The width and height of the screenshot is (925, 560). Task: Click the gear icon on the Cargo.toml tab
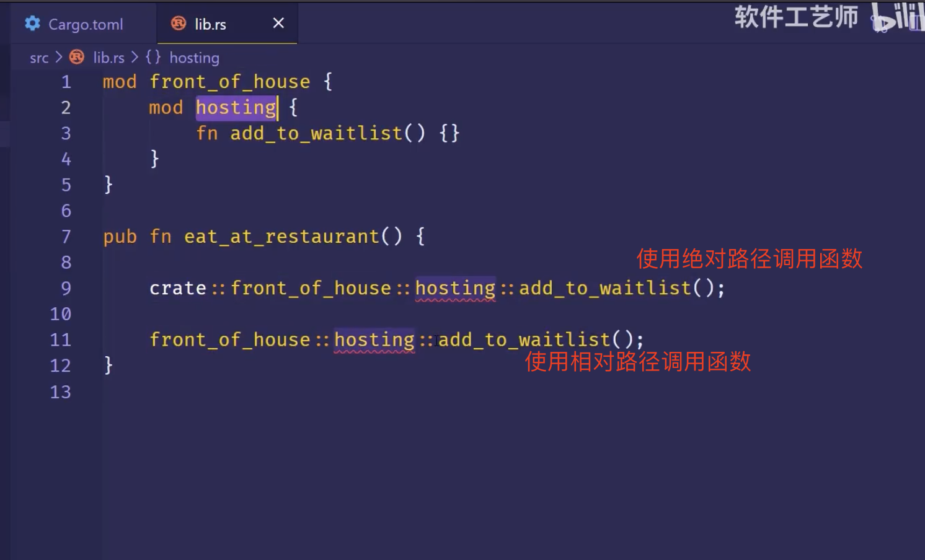(x=32, y=24)
